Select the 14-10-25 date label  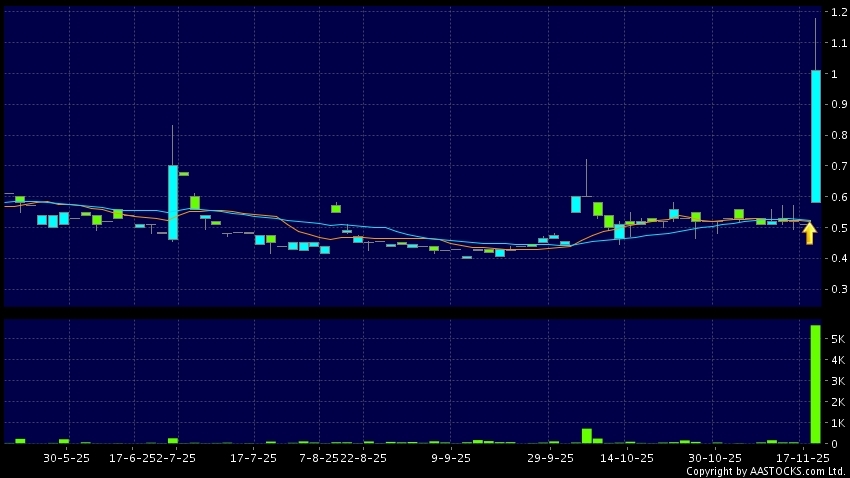tap(626, 457)
